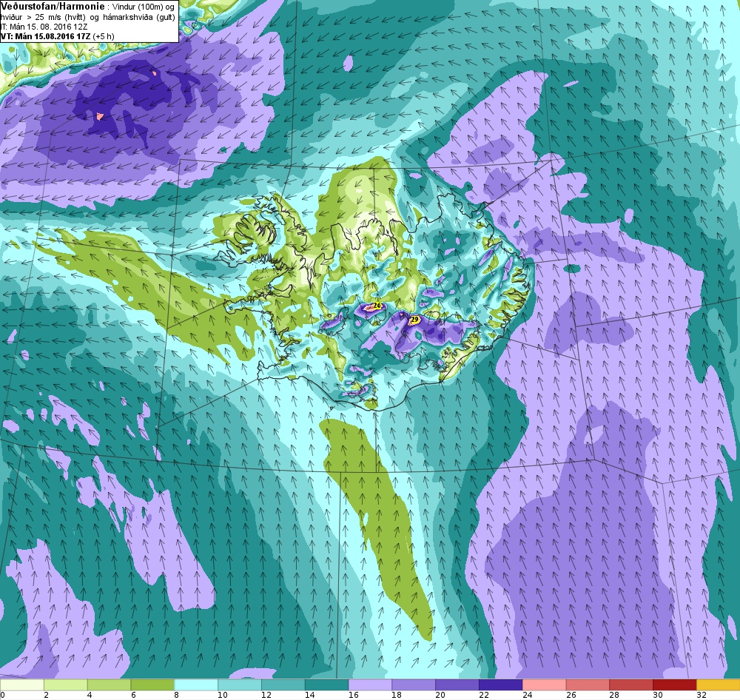Click the salmon 26–28 m/s legend swatch
740x700 pixels.
[x=588, y=685]
